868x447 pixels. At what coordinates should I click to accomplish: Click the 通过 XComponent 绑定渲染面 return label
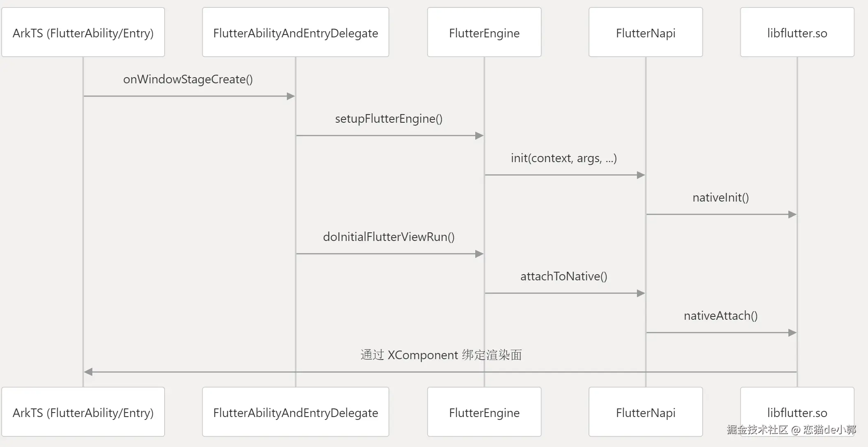[x=441, y=355]
